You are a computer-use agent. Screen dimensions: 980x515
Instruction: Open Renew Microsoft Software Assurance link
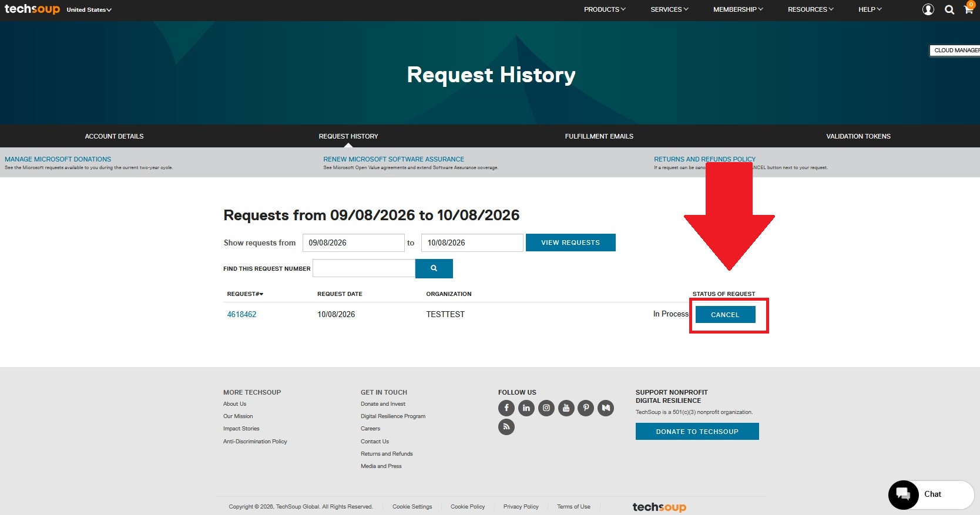(x=394, y=159)
